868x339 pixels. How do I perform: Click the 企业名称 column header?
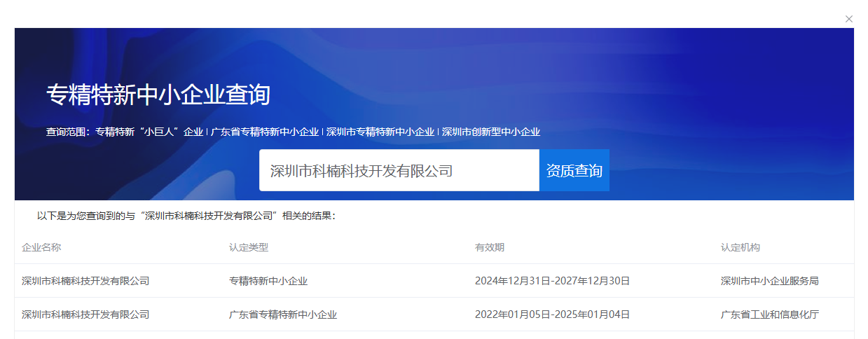(41, 247)
